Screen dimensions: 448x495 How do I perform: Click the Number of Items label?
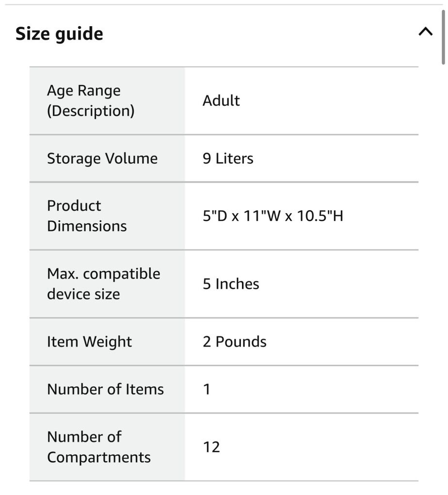click(x=105, y=389)
